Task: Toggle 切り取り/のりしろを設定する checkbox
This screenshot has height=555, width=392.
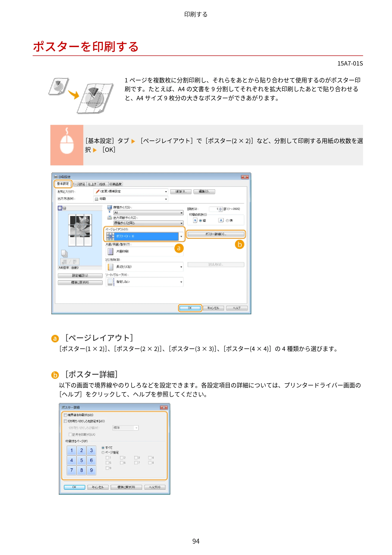Action: (x=65, y=421)
